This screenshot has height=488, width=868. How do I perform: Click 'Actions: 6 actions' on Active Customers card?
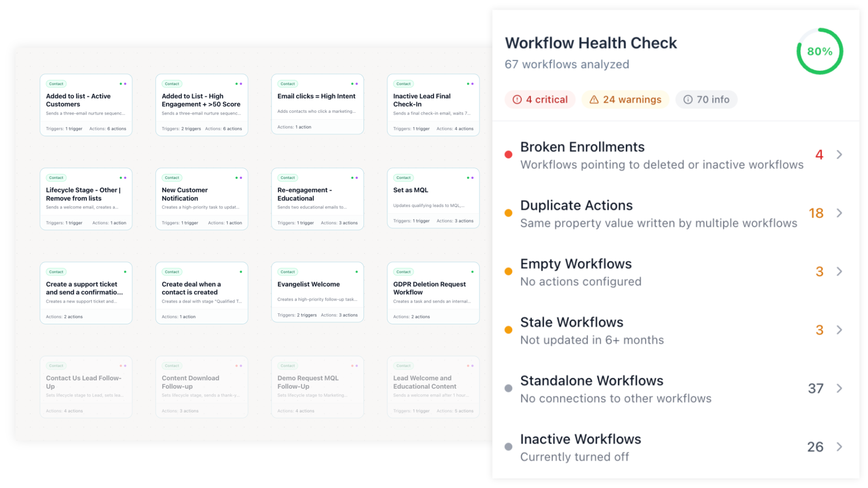click(108, 129)
